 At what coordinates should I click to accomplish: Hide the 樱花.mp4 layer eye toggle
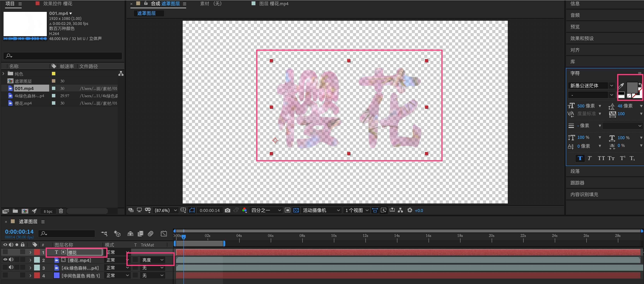(5, 260)
